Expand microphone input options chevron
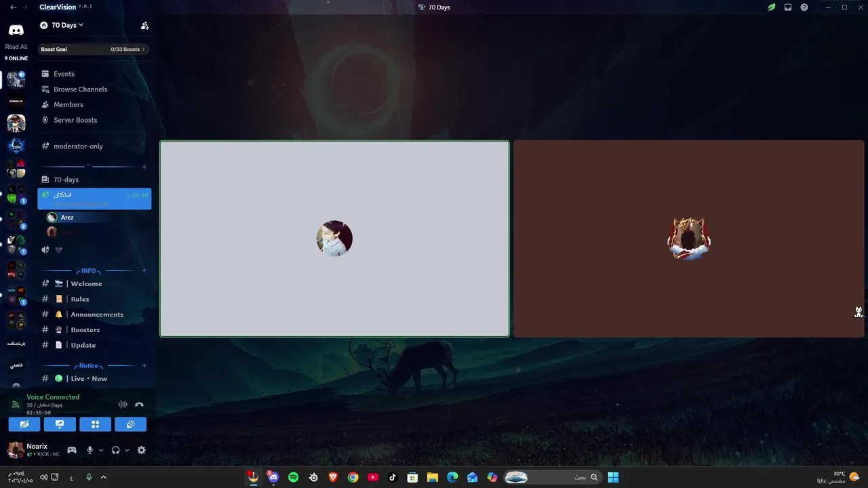 101,450
